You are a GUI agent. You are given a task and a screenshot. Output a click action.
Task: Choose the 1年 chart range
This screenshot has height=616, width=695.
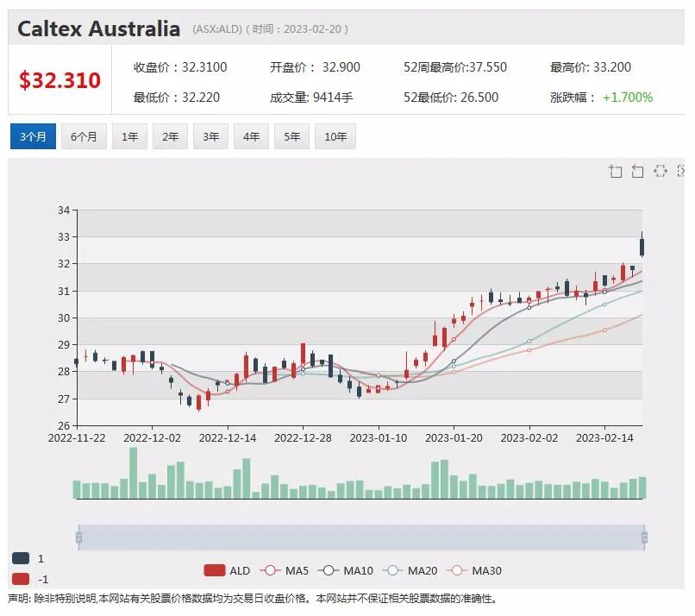[x=129, y=136]
